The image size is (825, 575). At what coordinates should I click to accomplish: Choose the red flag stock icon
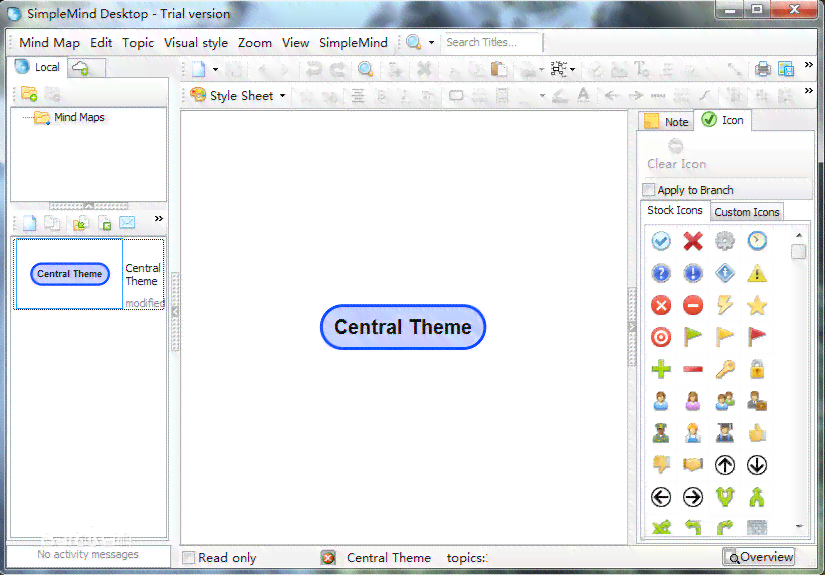(x=757, y=337)
